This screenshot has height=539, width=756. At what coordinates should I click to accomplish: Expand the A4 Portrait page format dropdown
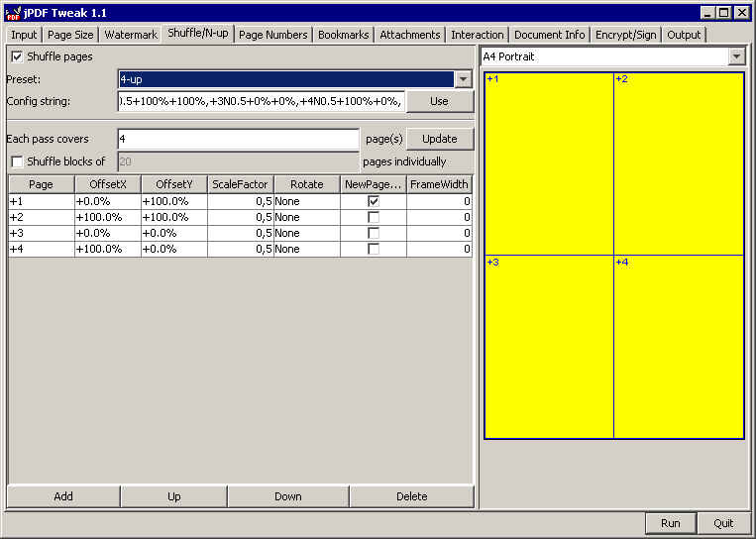(736, 56)
